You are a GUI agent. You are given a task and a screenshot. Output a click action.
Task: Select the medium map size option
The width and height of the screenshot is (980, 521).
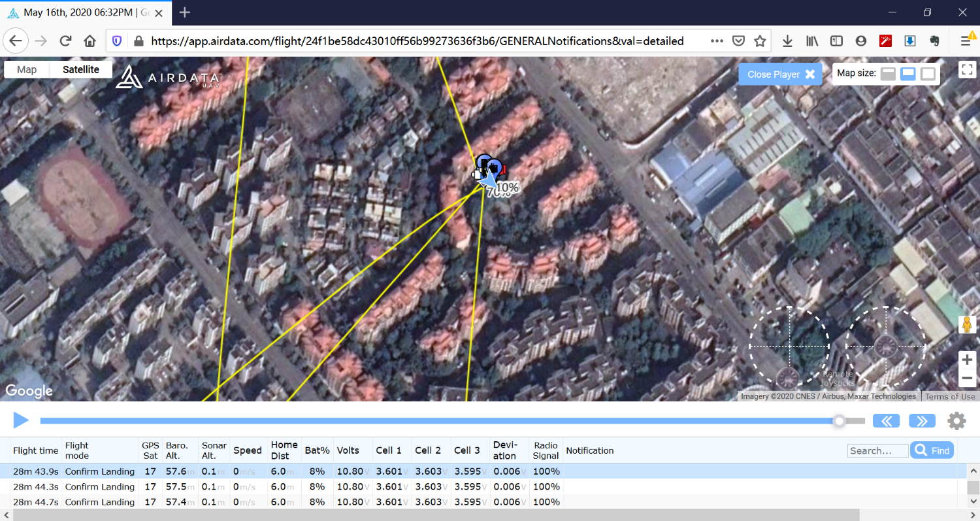[x=908, y=74]
